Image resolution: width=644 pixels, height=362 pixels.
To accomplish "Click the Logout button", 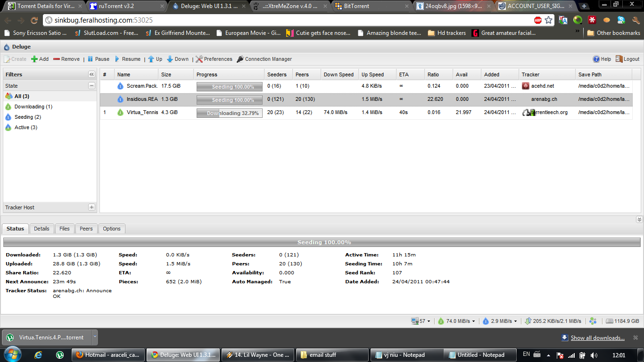I will pos(627,59).
